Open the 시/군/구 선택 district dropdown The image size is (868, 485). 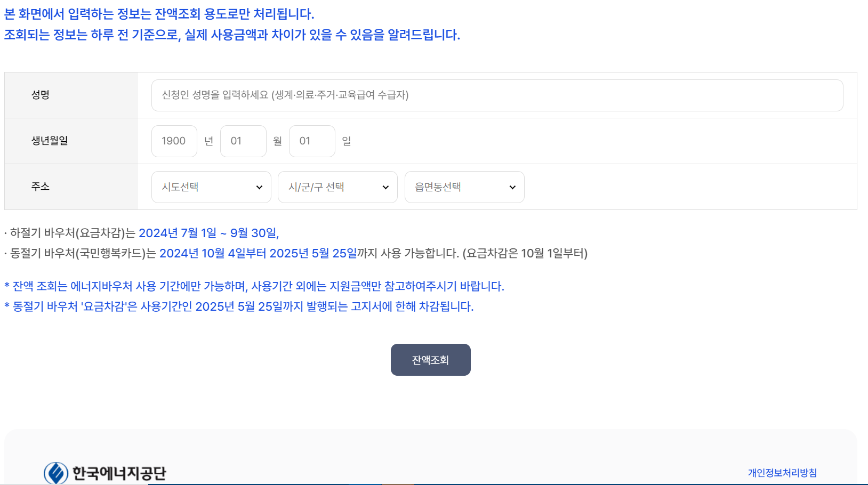[x=337, y=187]
